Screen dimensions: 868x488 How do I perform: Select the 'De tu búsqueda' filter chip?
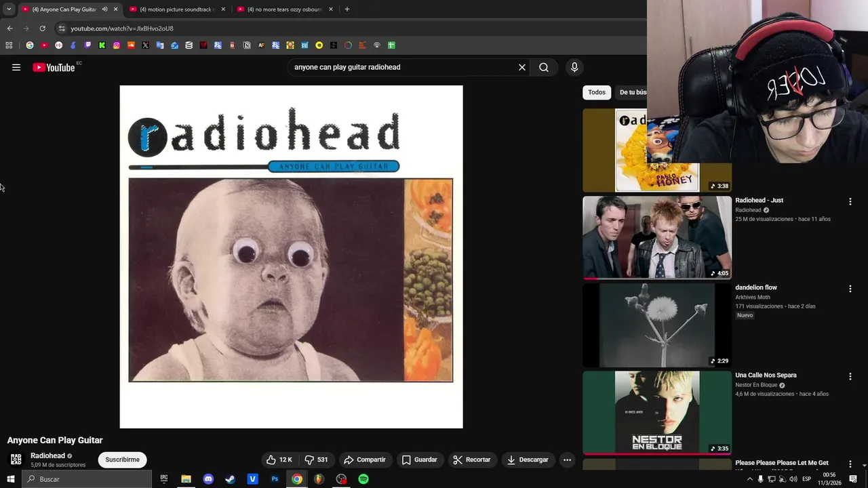(x=632, y=92)
